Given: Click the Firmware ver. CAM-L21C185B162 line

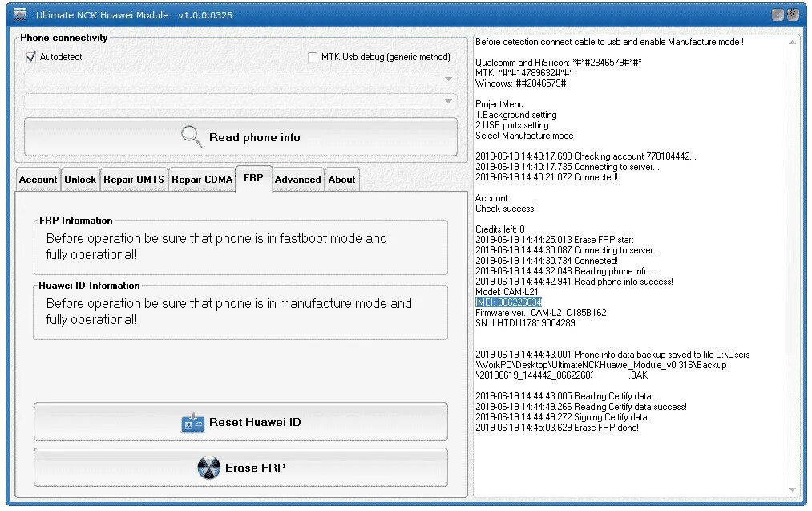Looking at the screenshot, I should click(x=540, y=313).
